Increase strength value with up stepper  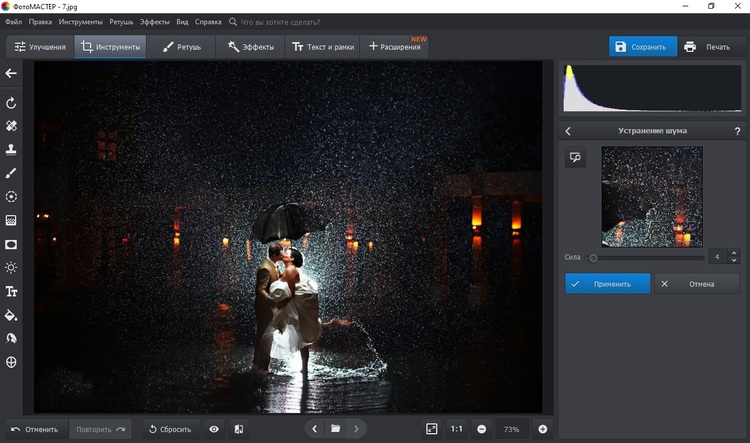pos(733,254)
